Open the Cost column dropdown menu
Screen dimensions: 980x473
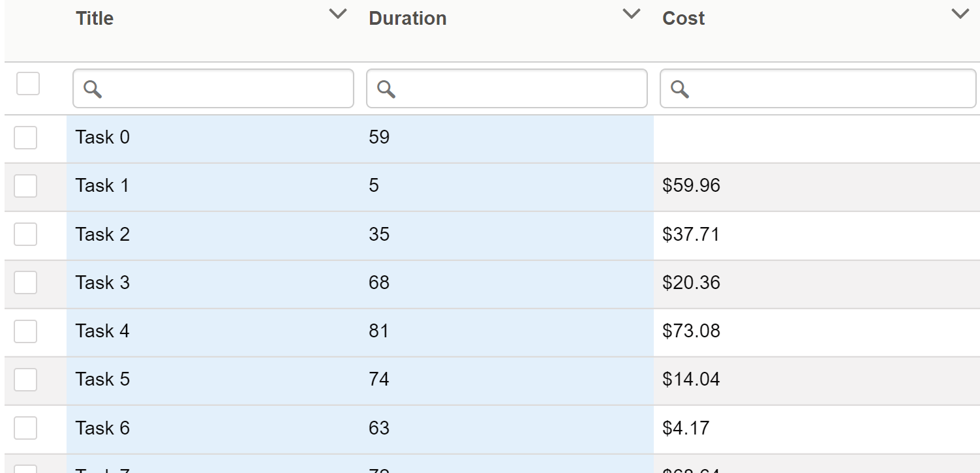pyautogui.click(x=958, y=14)
